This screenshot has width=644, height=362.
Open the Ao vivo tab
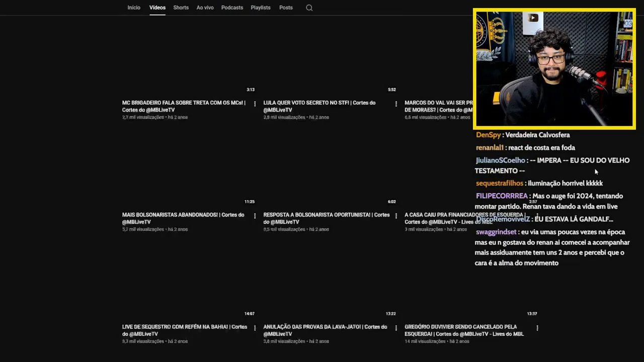(205, 8)
